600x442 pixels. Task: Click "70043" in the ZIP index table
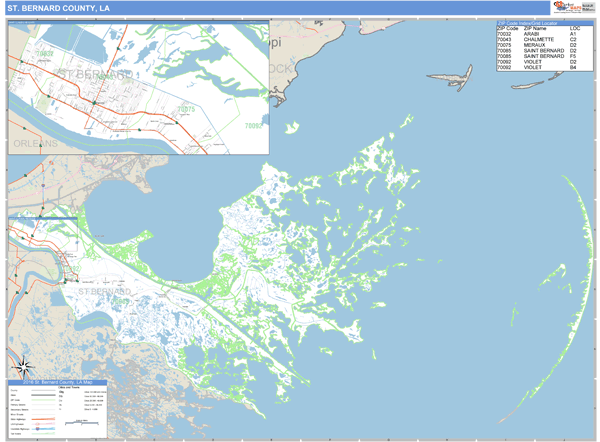(x=504, y=39)
